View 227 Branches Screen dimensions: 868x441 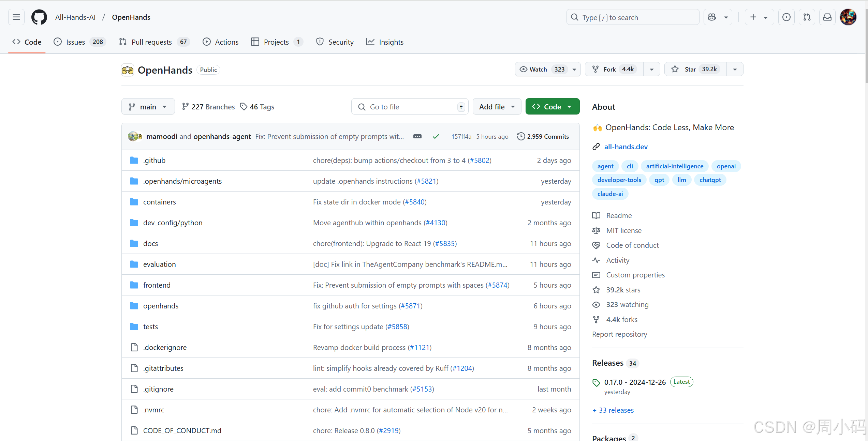click(208, 107)
